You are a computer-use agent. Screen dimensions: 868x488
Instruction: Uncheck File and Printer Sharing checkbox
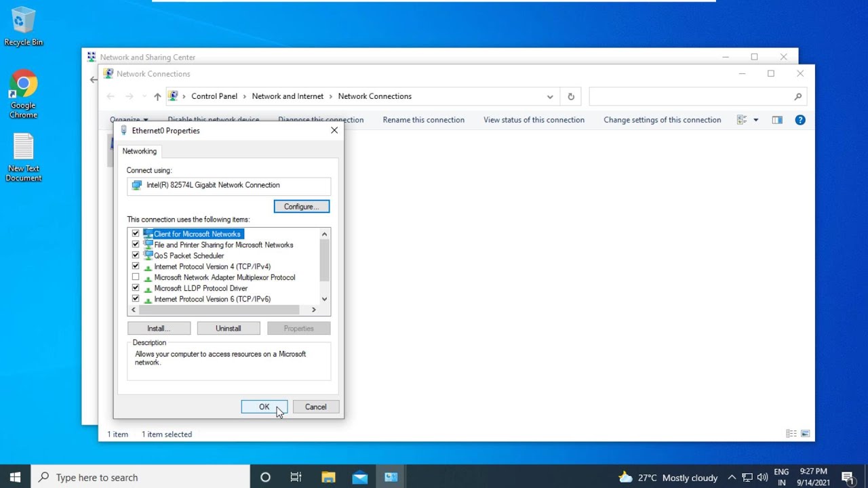[136, 245]
